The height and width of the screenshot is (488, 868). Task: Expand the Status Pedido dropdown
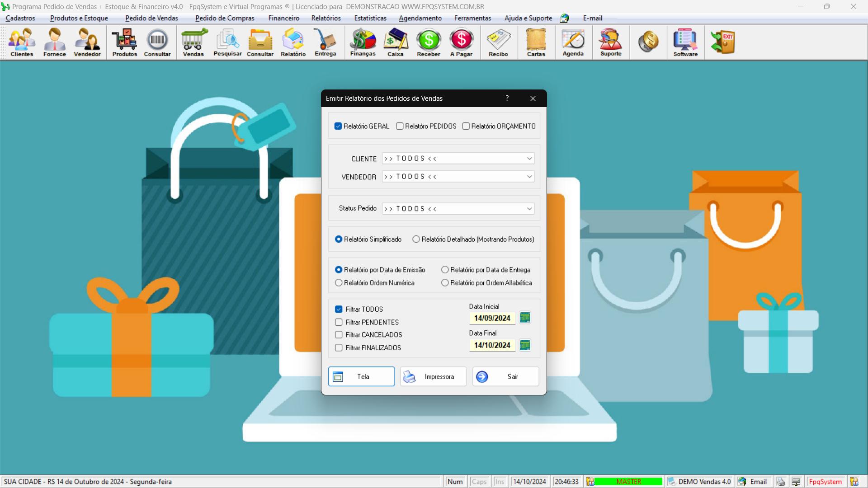(527, 209)
